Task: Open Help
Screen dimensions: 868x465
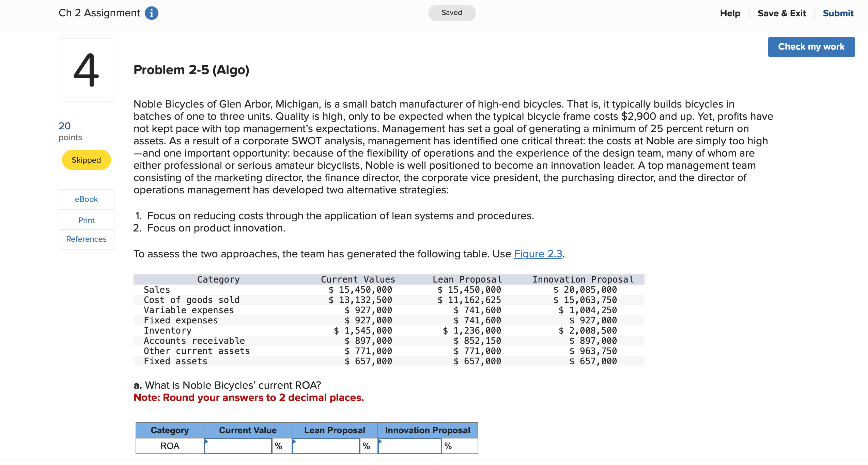Action: [x=729, y=13]
